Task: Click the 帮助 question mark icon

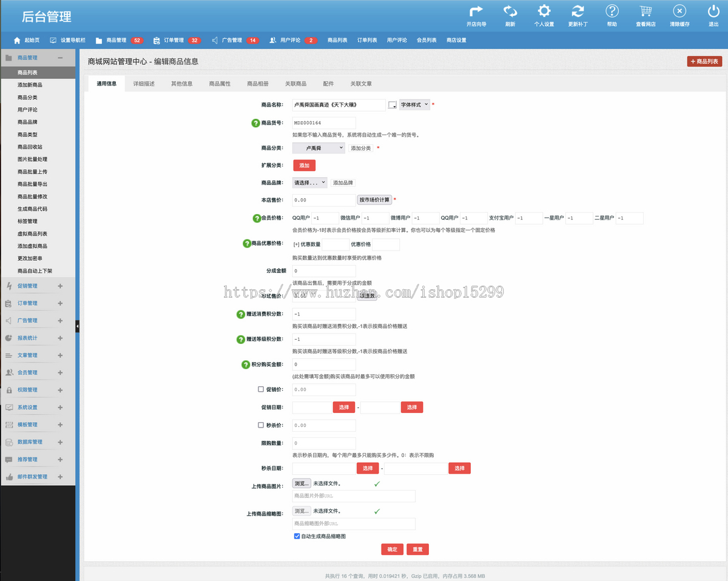Action: (x=612, y=12)
